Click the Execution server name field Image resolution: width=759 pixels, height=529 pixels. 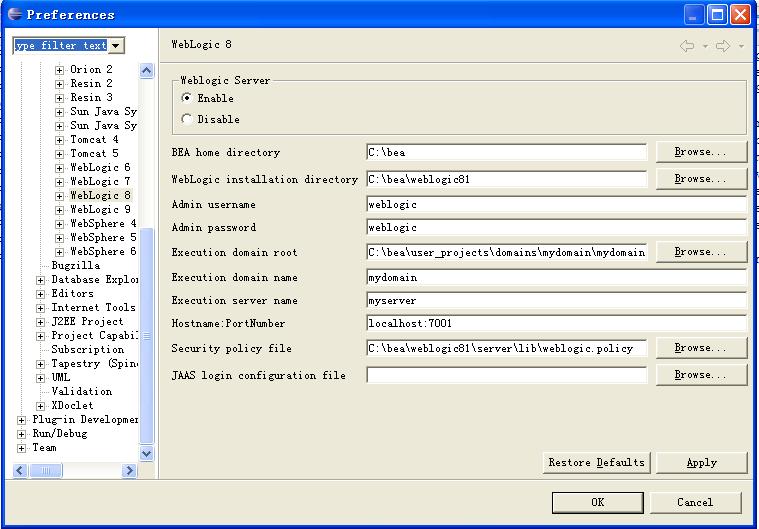(x=557, y=301)
